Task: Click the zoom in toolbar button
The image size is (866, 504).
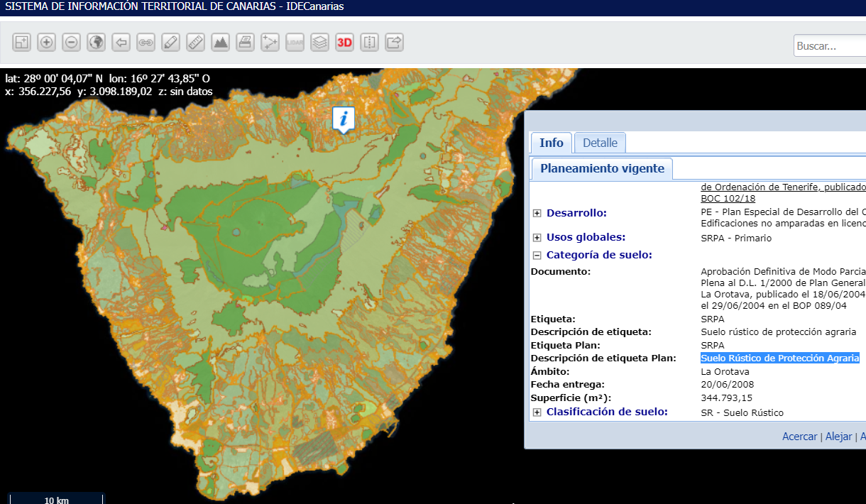Action: [x=47, y=43]
